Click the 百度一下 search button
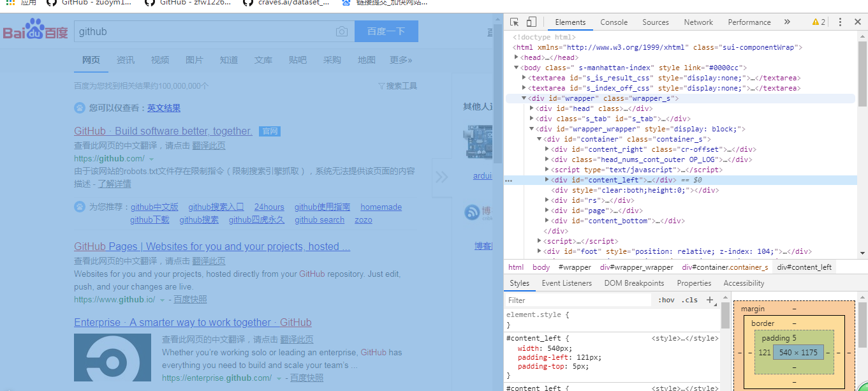Screen dimensions: 868x391 (386, 31)
